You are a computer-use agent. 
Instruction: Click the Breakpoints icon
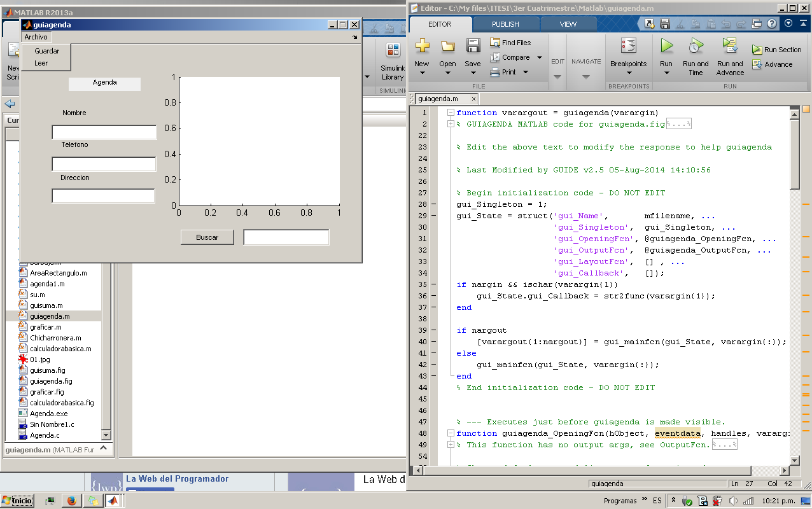629,46
